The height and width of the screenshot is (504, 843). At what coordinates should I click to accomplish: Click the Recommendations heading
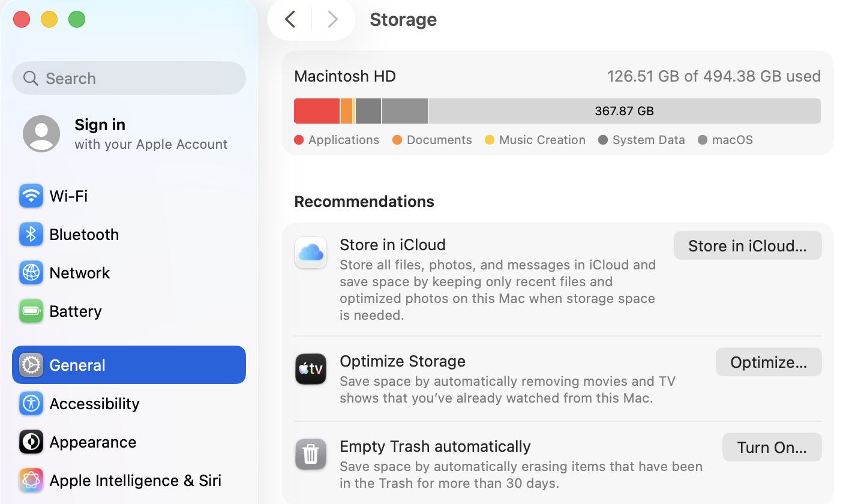tap(364, 201)
